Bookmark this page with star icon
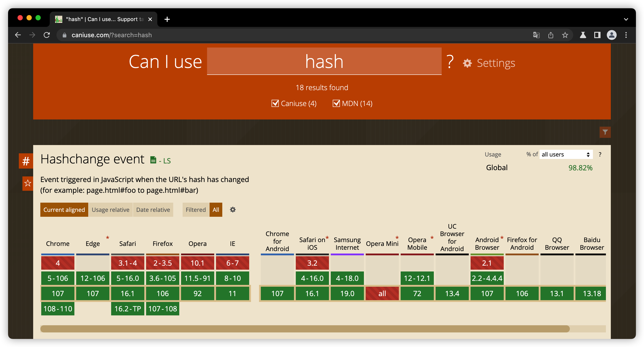This screenshot has height=347, width=644. click(x=565, y=35)
